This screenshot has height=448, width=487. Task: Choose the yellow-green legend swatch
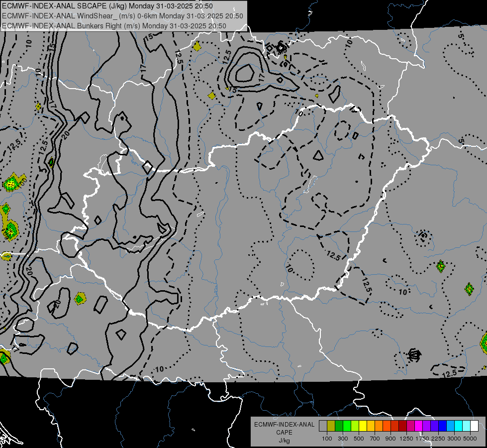click(355, 426)
